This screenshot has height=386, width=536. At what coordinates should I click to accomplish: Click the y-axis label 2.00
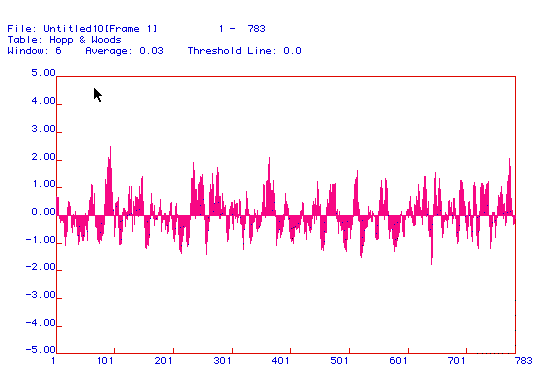43,157
